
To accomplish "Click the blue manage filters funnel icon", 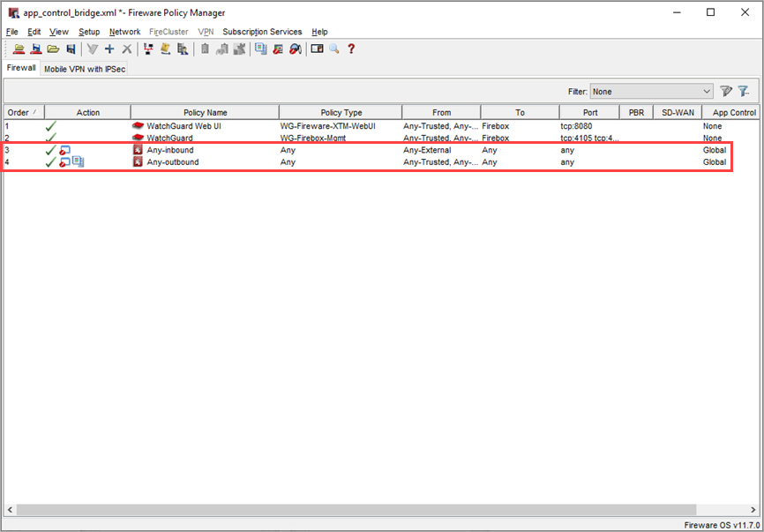I will coord(744,92).
